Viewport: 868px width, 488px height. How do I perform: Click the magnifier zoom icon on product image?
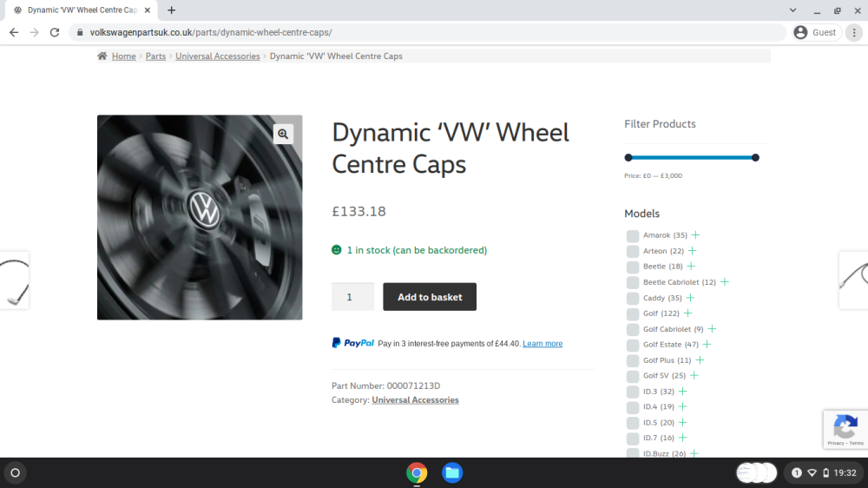283,134
